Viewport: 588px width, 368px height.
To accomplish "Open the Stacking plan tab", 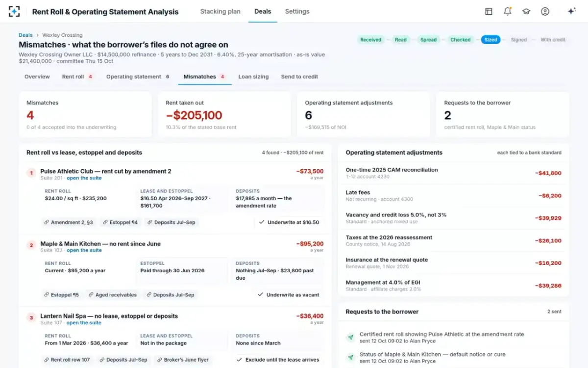I will coord(220,11).
